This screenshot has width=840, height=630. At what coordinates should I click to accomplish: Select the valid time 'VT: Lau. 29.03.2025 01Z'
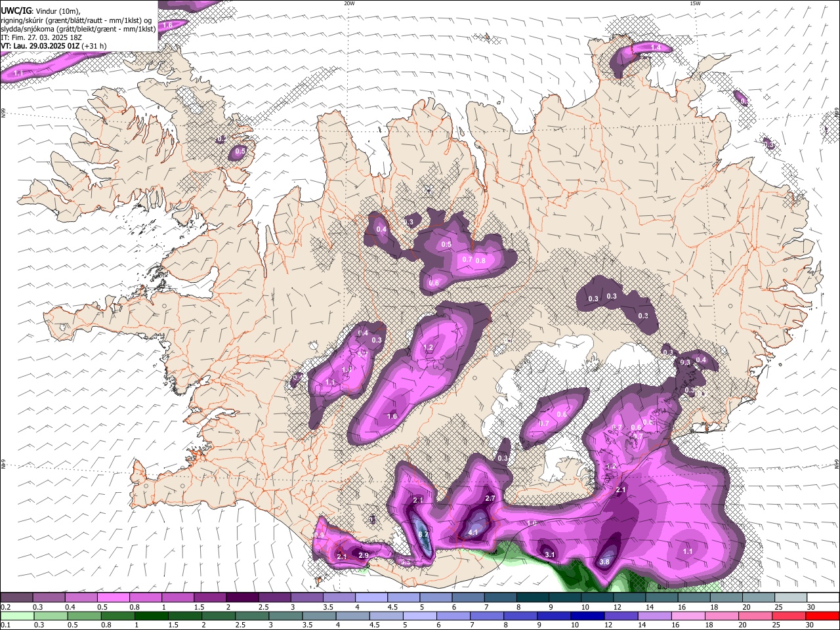[41, 46]
